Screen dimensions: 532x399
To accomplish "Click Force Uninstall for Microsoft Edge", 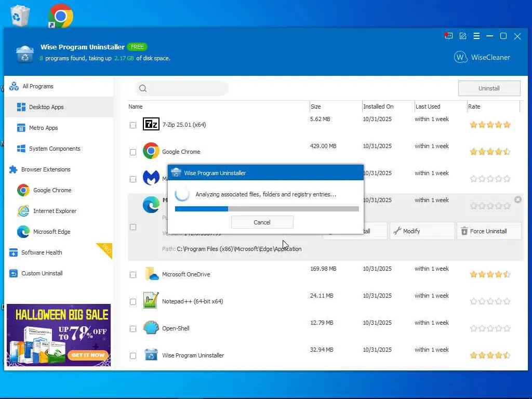I will [488, 231].
